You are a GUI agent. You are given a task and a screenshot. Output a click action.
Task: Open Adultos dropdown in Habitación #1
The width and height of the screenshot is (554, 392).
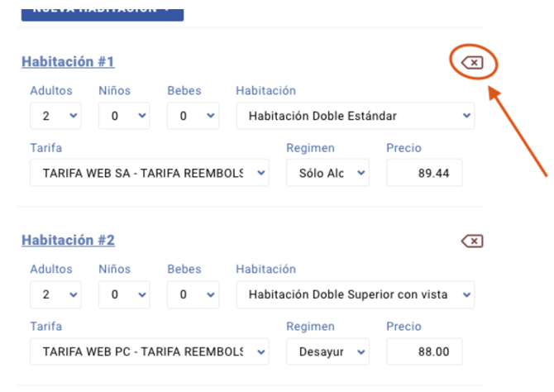55,116
